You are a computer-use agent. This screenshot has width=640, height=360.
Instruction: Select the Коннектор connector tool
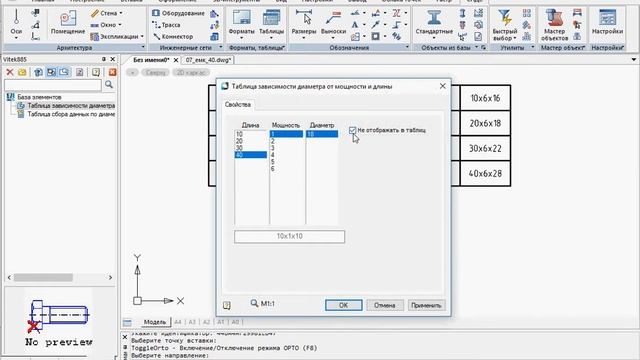(173, 37)
